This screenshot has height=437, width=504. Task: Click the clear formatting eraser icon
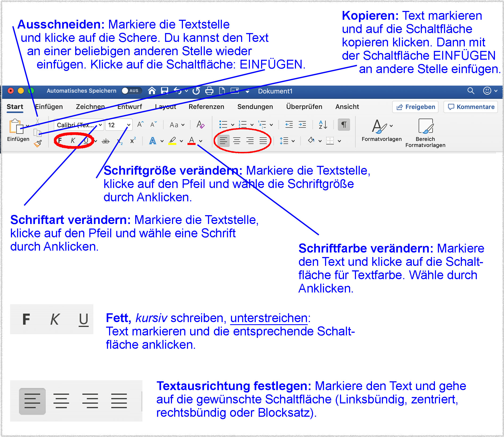coord(200,125)
